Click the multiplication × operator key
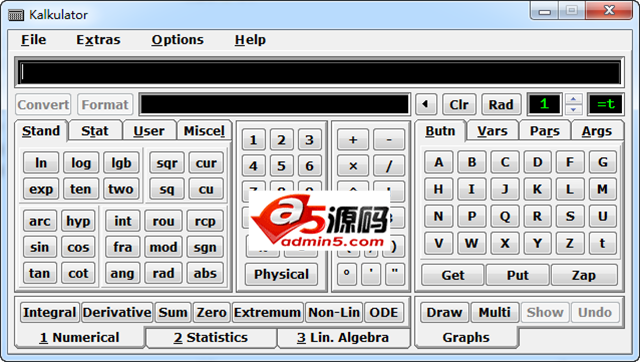640x362 pixels. click(353, 166)
